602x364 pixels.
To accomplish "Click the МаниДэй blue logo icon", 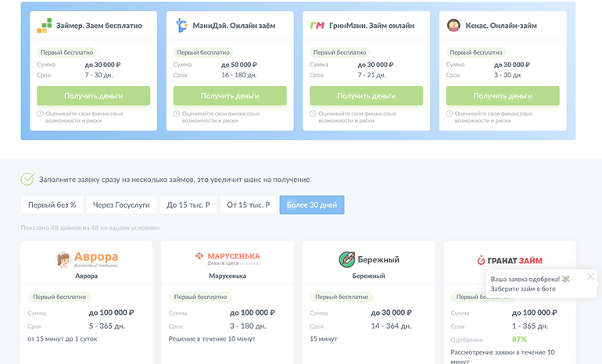I will [181, 25].
